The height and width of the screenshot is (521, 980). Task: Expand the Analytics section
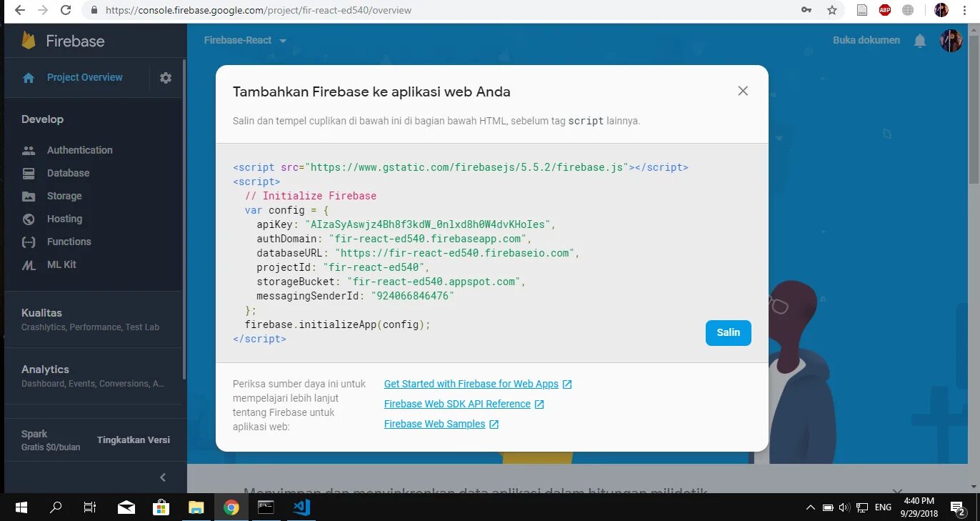pyautogui.click(x=93, y=376)
